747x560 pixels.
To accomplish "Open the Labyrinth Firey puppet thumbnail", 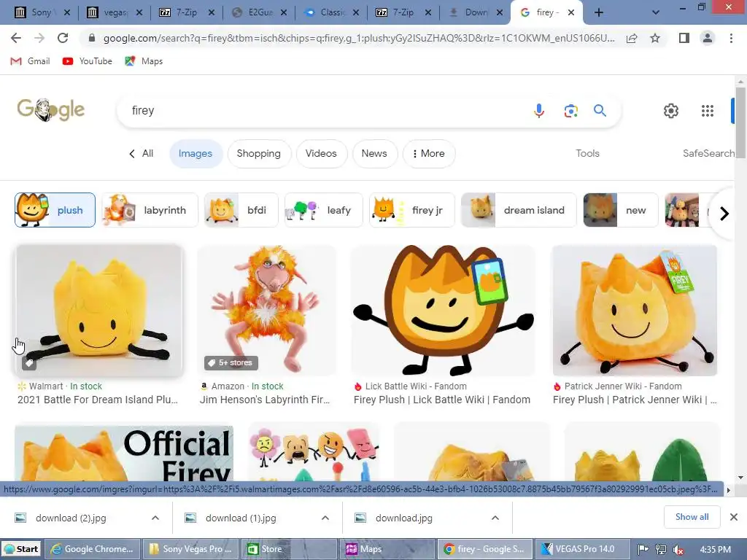I will (x=267, y=311).
